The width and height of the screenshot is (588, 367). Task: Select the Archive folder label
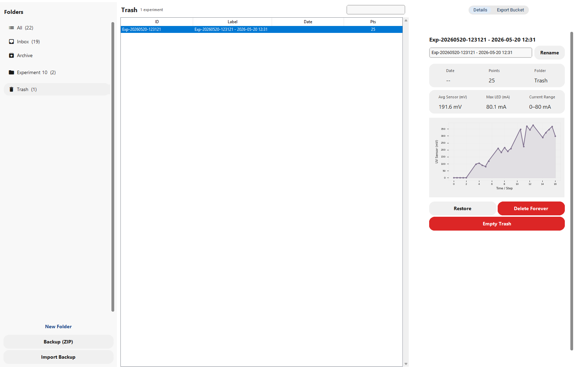point(25,55)
